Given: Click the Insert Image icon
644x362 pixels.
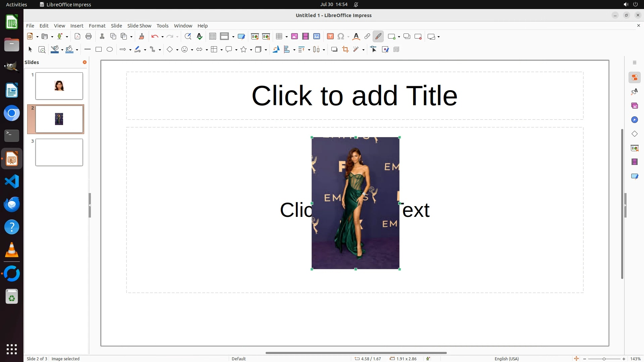Looking at the screenshot, I should pyautogui.click(x=294, y=37).
